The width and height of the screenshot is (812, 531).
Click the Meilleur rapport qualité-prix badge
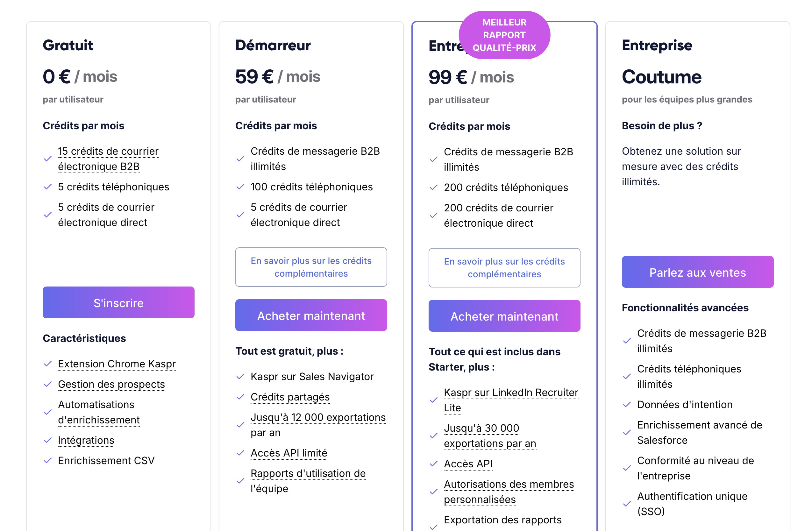point(504,35)
